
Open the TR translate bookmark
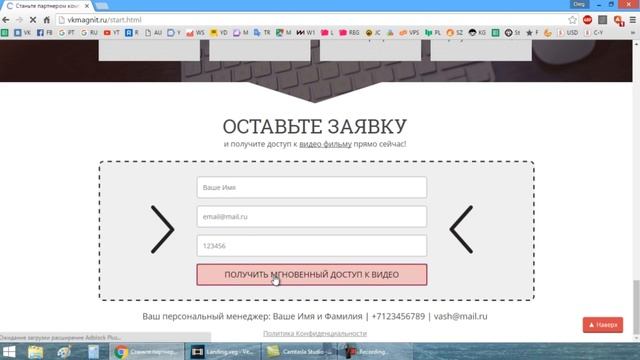[262, 33]
